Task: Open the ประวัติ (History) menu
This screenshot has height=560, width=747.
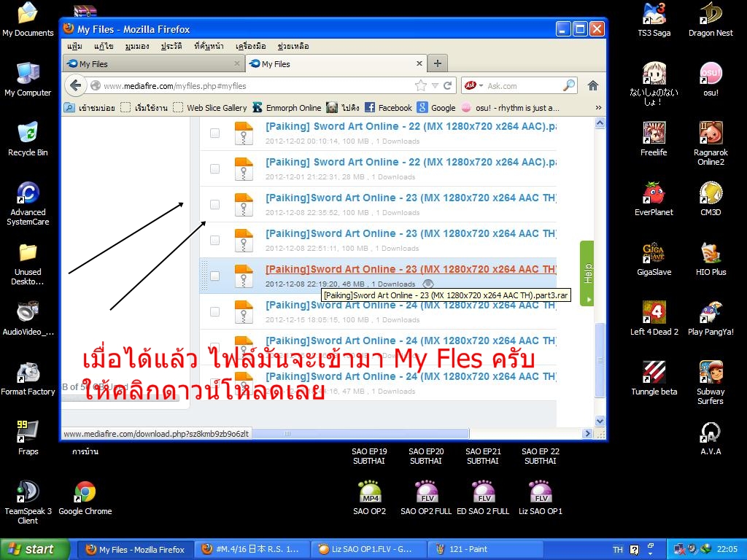Action: pos(171,46)
